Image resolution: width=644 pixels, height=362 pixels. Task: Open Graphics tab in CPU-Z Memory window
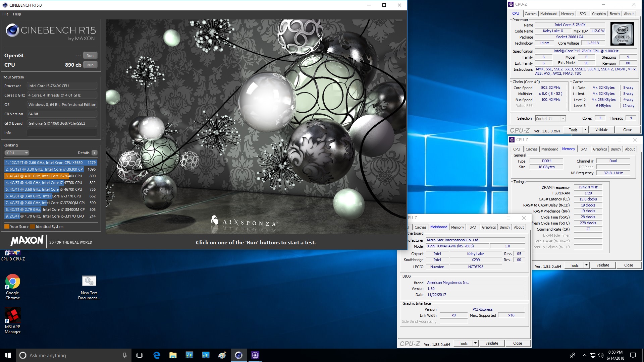[600, 149]
